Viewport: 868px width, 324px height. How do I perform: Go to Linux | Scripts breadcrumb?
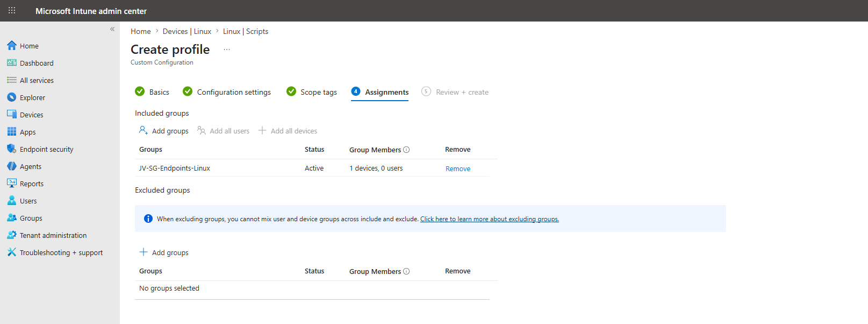[246, 31]
